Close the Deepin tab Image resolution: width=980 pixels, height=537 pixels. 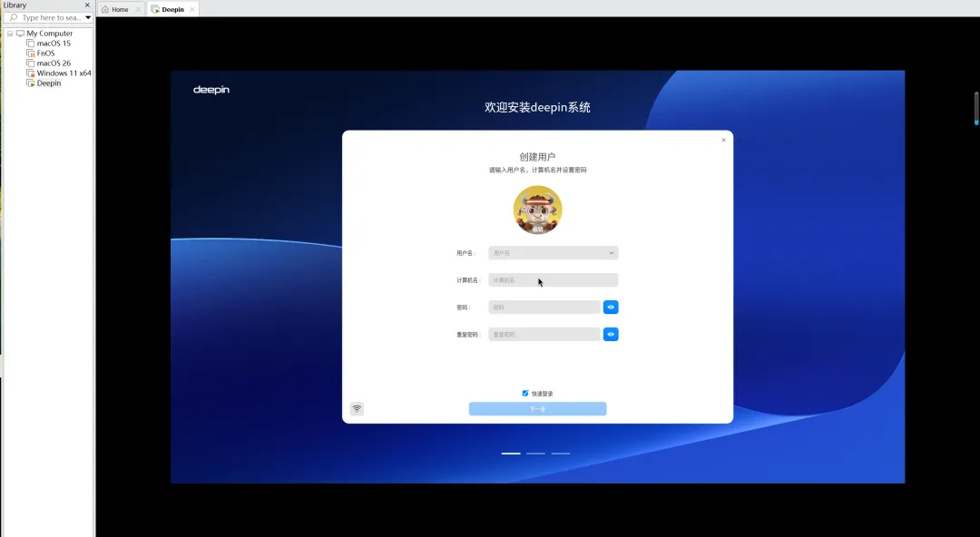coord(191,9)
